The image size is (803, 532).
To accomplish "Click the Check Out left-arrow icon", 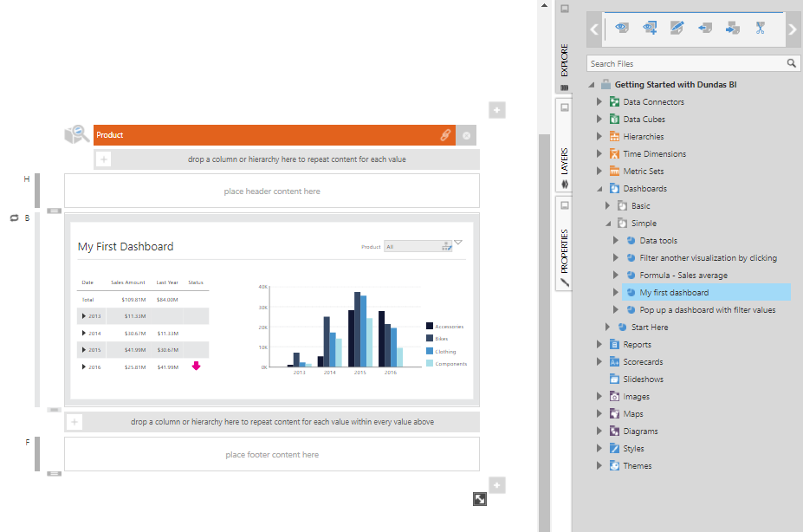I will (704, 28).
